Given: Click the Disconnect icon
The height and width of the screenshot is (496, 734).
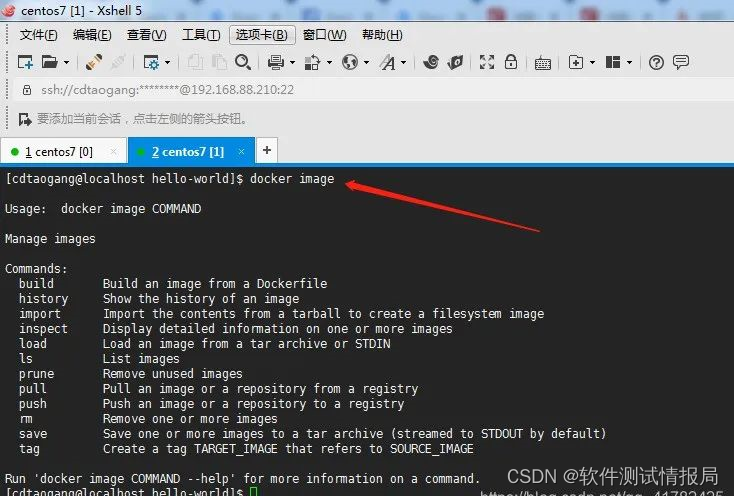Looking at the screenshot, I should [118, 62].
